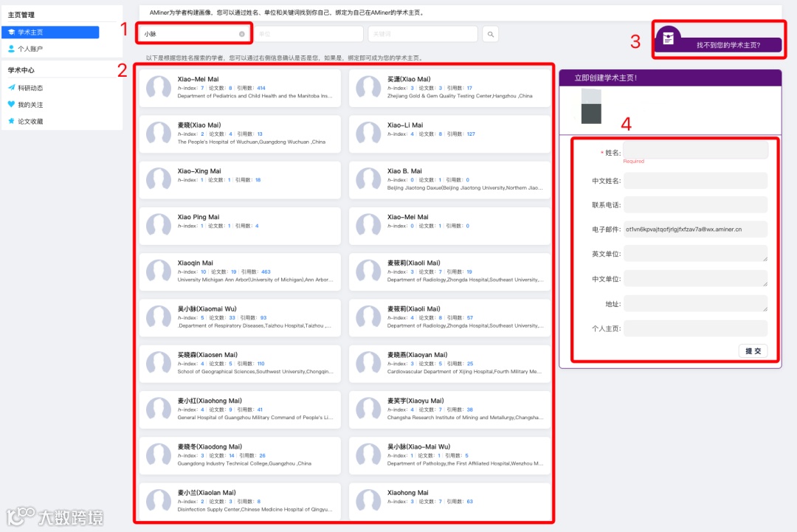Open the Xiao-Li Mai scholar card
Viewport: 797px width, 532px height.
[x=450, y=134]
